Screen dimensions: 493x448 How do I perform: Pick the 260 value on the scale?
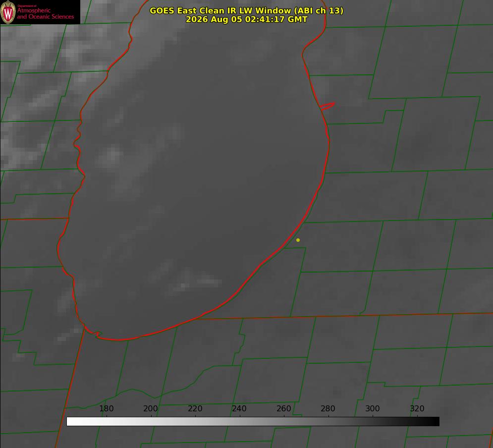[x=283, y=408]
